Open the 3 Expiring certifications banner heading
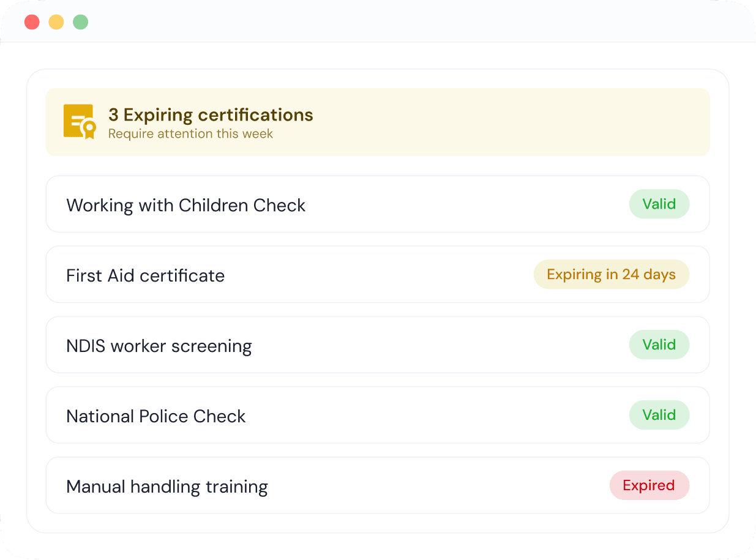The width and height of the screenshot is (756, 560). tap(211, 115)
